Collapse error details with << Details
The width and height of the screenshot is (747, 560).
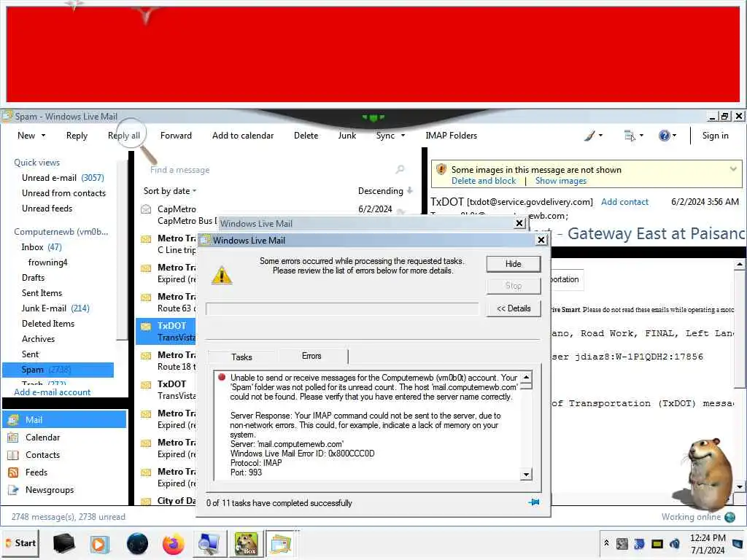pos(514,308)
